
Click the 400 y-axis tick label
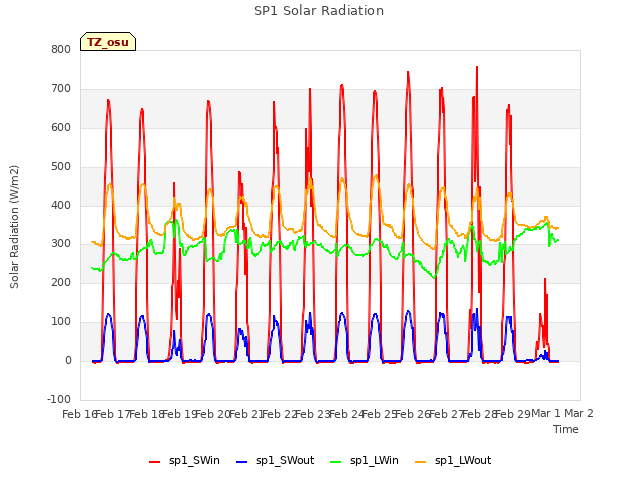[61, 205]
